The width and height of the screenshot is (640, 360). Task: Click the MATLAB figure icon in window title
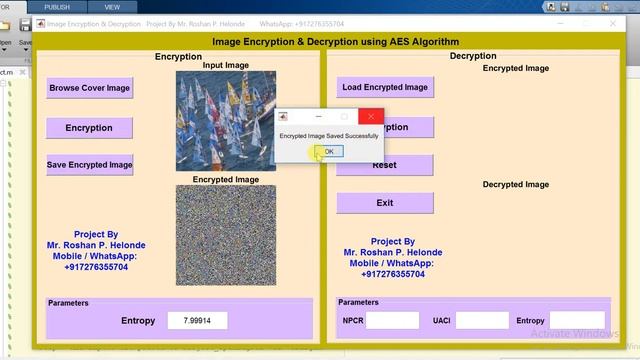pos(40,24)
